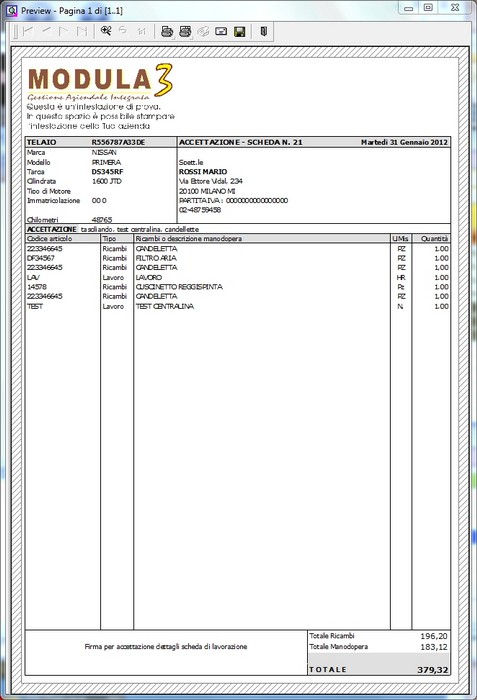This screenshot has height=700, width=477.
Task: Click the phone number 02-48759458
Action: [200, 210]
